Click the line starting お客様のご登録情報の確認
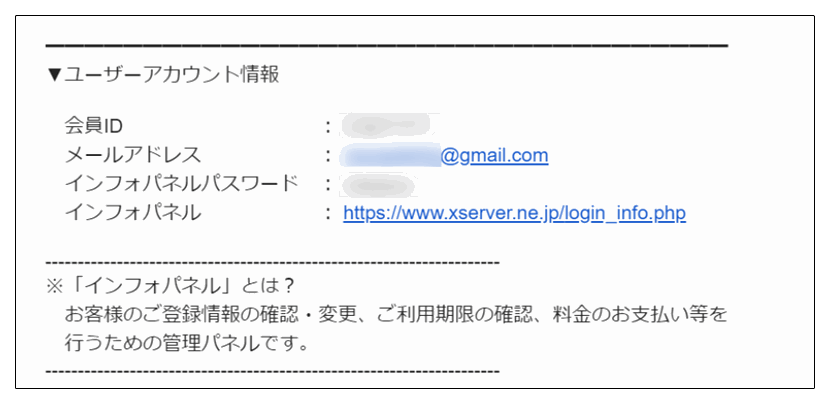 (396, 315)
